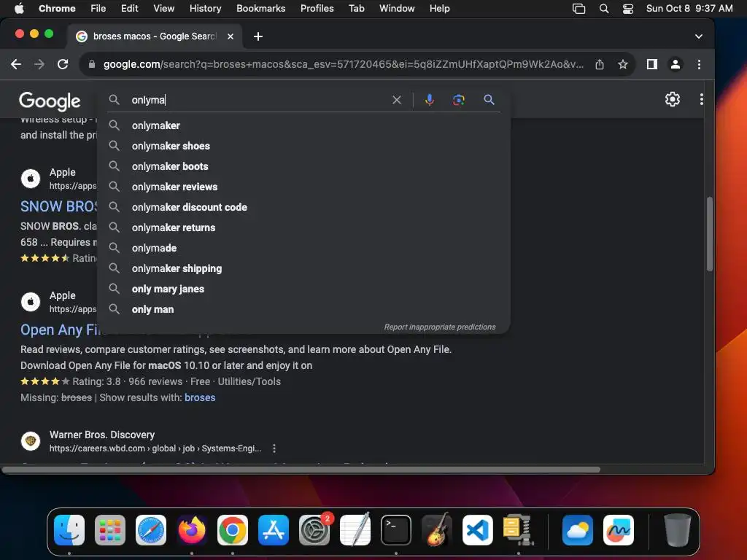The height and width of the screenshot is (560, 747).
Task: Open System Settings from the dock
Action: coord(314,530)
